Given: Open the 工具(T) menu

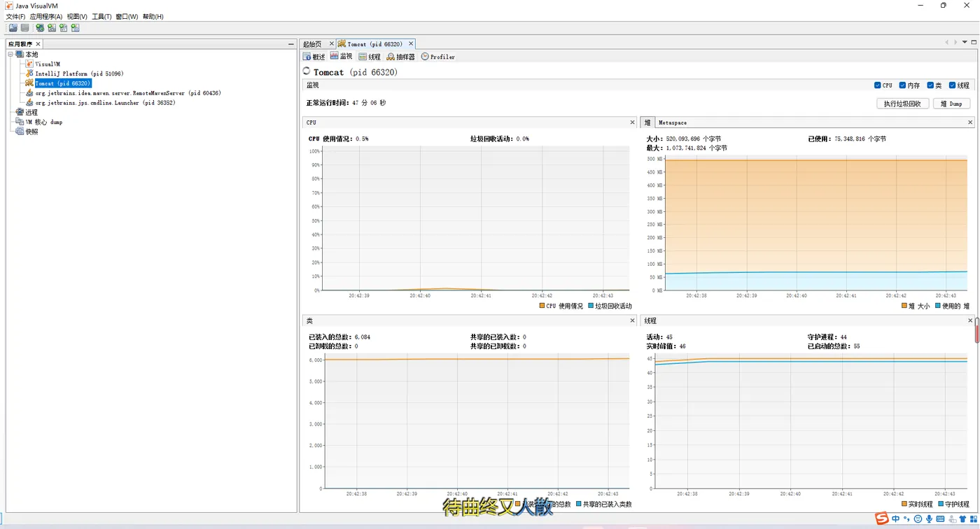Looking at the screenshot, I should [x=102, y=16].
